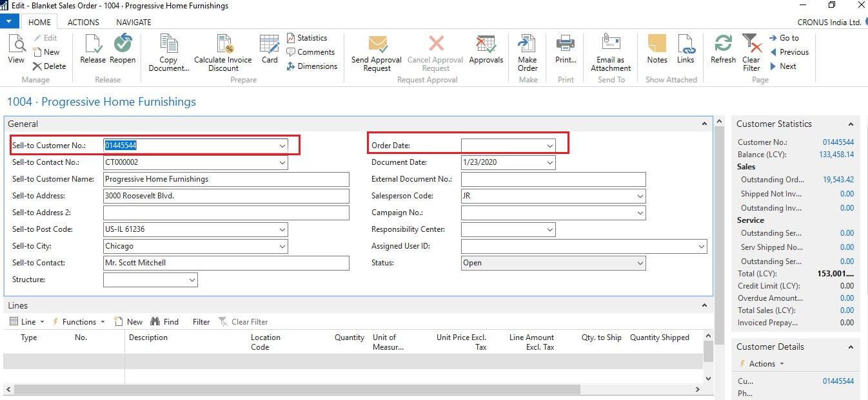Click the Release icon in ribbon
Image resolution: width=868 pixels, height=400 pixels.
92,50
